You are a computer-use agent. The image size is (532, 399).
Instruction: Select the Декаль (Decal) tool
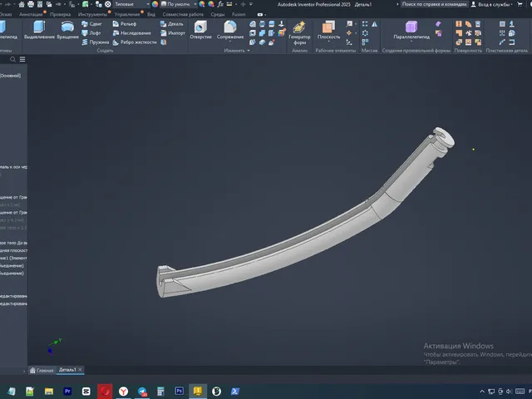coord(172,24)
